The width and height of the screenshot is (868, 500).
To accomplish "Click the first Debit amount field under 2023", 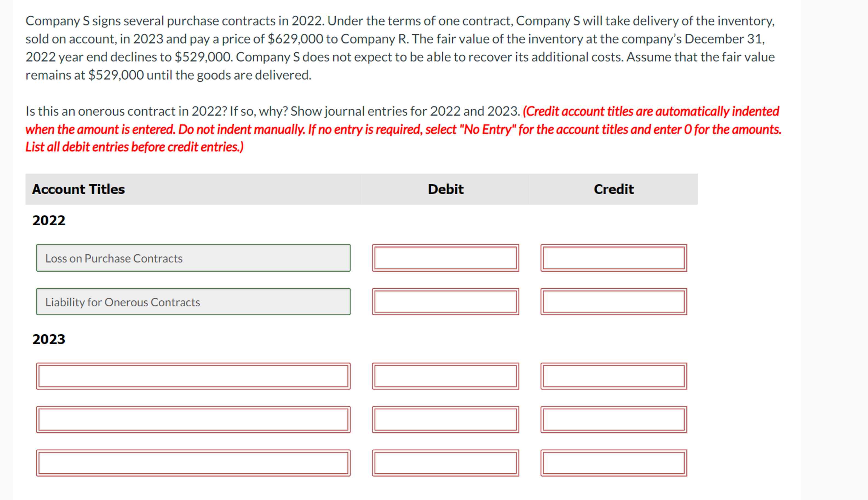I will coord(445,377).
